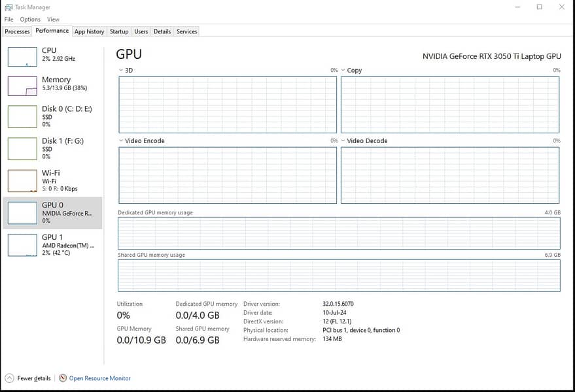Screen dimensions: 575x392
Task: Open the Video Encode engine dropdown
Action: pyautogui.click(x=121, y=141)
